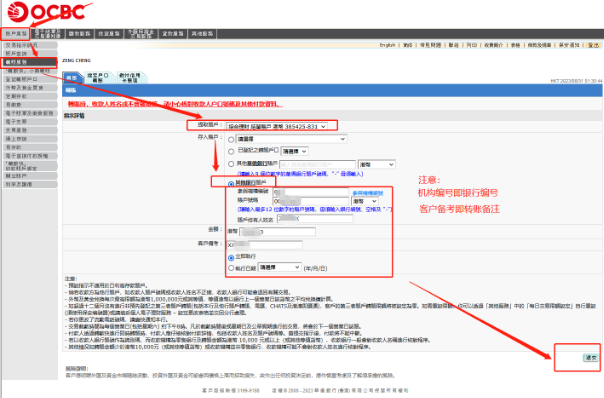Switch to the 轉賬 tab

[72, 78]
